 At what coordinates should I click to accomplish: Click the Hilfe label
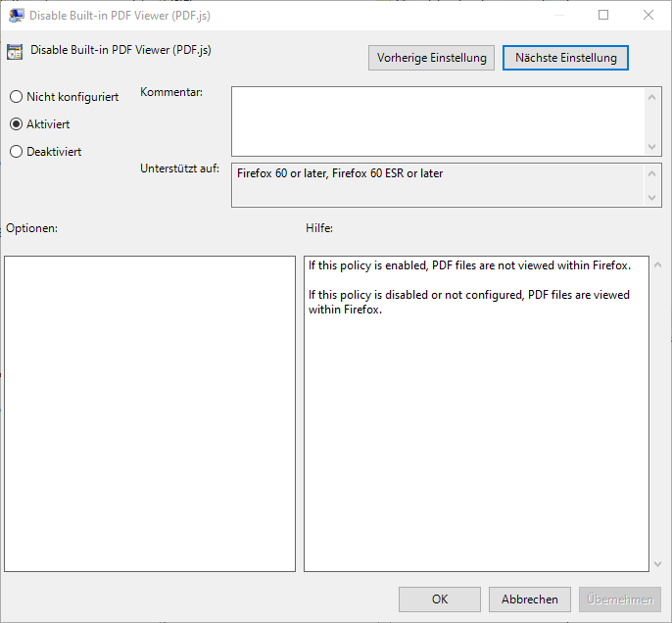pyautogui.click(x=319, y=228)
